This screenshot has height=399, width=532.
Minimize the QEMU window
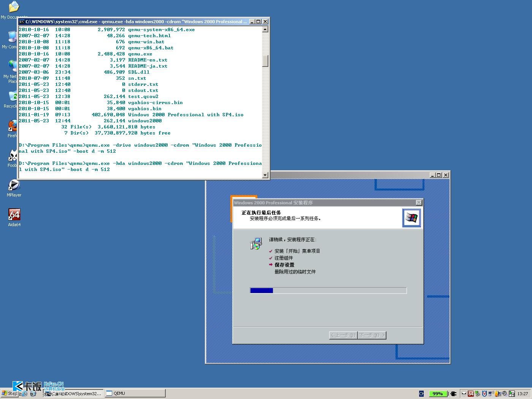pyautogui.click(x=432, y=175)
